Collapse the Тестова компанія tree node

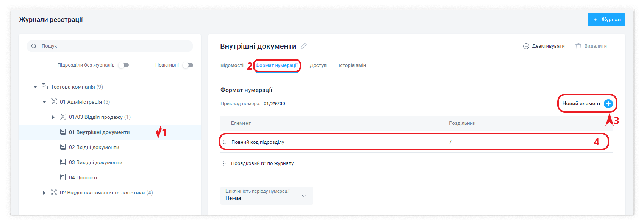point(35,87)
